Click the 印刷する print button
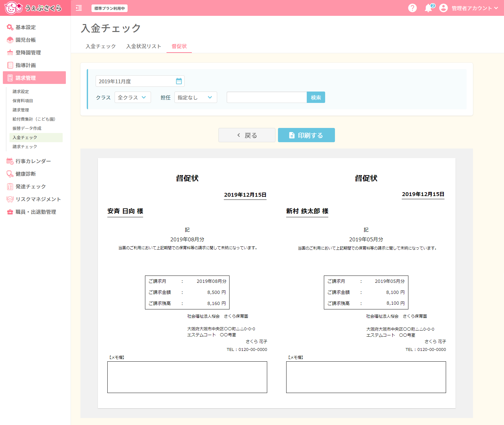 (x=306, y=135)
